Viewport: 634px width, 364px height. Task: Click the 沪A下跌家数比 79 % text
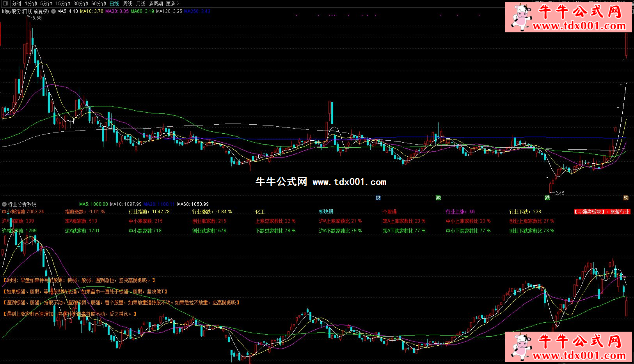click(340, 231)
